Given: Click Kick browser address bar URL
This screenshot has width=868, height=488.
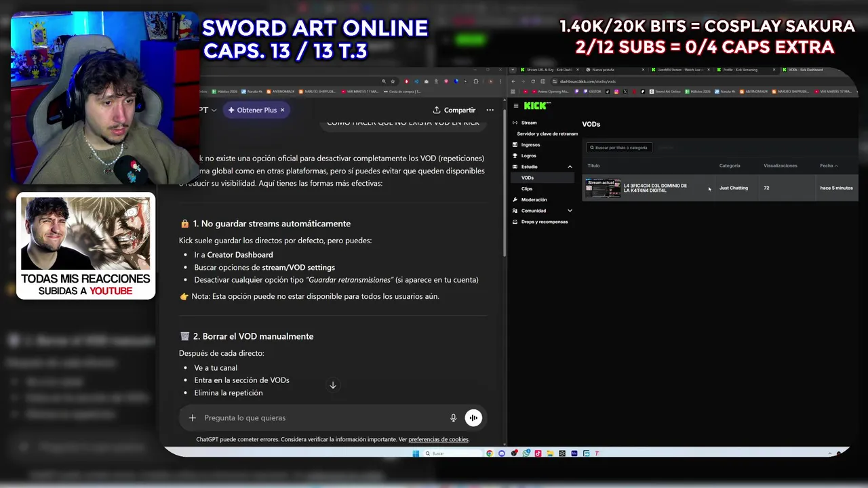Looking at the screenshot, I should pos(588,81).
